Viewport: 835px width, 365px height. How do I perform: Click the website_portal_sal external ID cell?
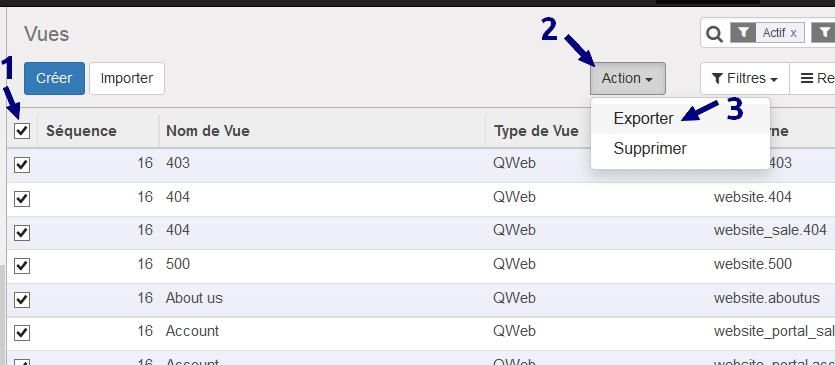point(774,331)
